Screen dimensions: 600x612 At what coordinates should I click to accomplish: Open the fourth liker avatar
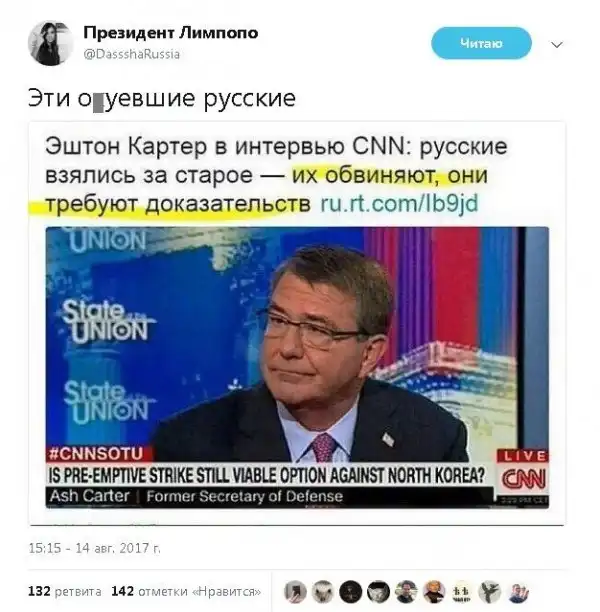tap(378, 592)
